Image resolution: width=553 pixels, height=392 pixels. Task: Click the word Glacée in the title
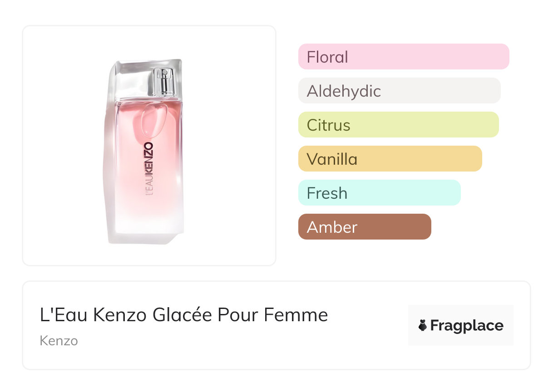pos(183,315)
